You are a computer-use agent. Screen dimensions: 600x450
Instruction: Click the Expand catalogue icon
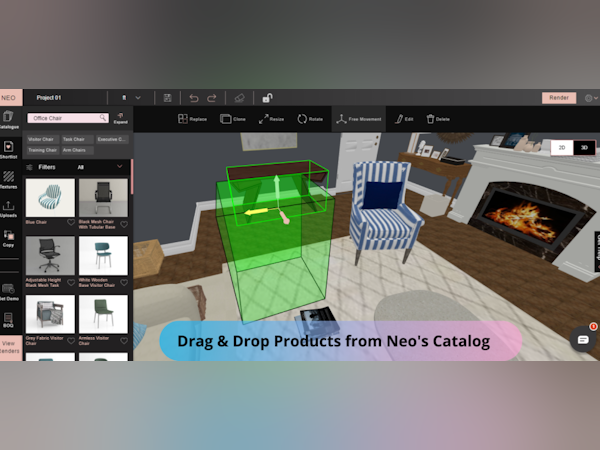(x=120, y=118)
